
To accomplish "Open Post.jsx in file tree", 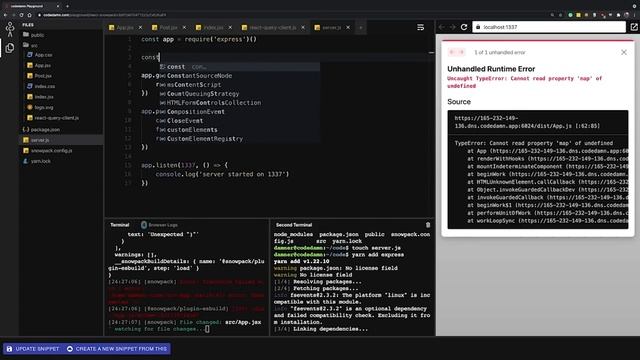I will pyautogui.click(x=39, y=76).
